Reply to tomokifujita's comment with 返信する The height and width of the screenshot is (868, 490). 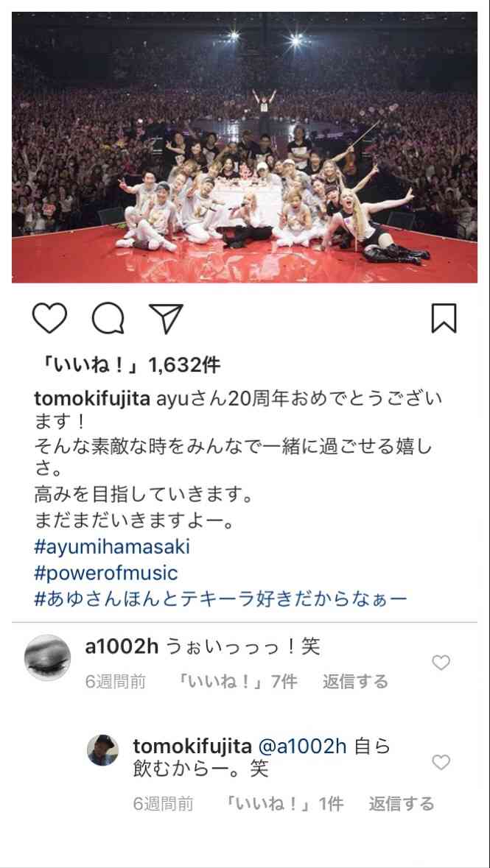[x=402, y=804]
